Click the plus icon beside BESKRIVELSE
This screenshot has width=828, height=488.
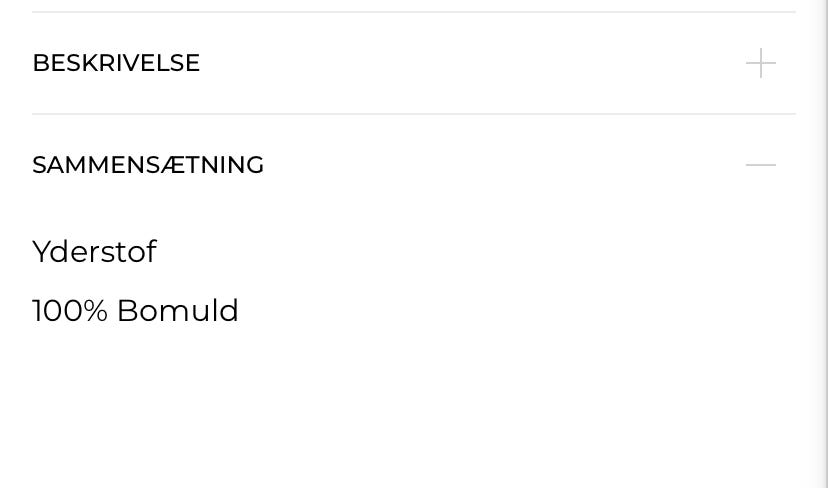760,63
